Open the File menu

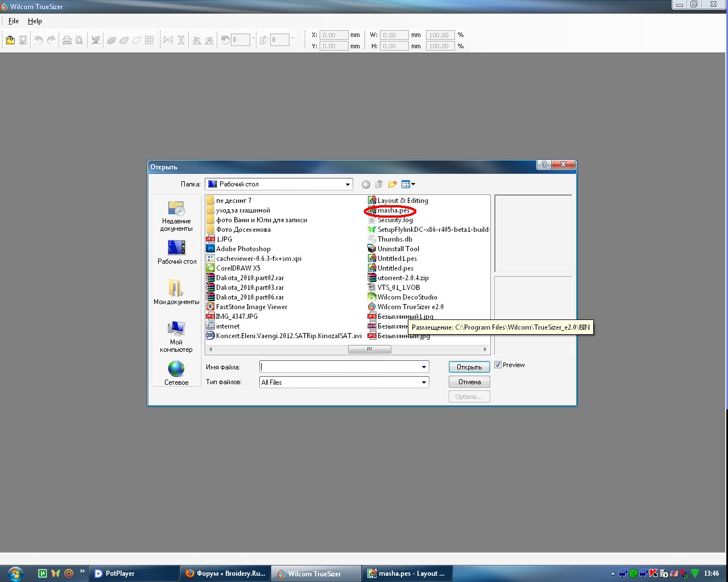tap(14, 21)
